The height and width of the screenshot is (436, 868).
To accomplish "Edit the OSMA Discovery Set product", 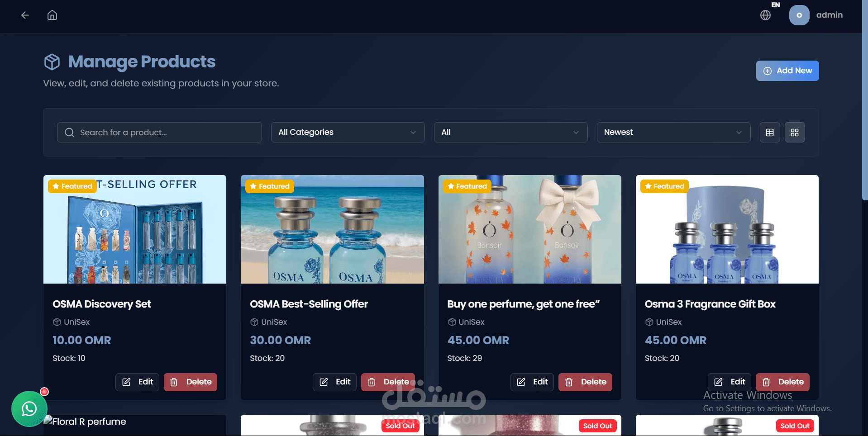I will (x=137, y=382).
